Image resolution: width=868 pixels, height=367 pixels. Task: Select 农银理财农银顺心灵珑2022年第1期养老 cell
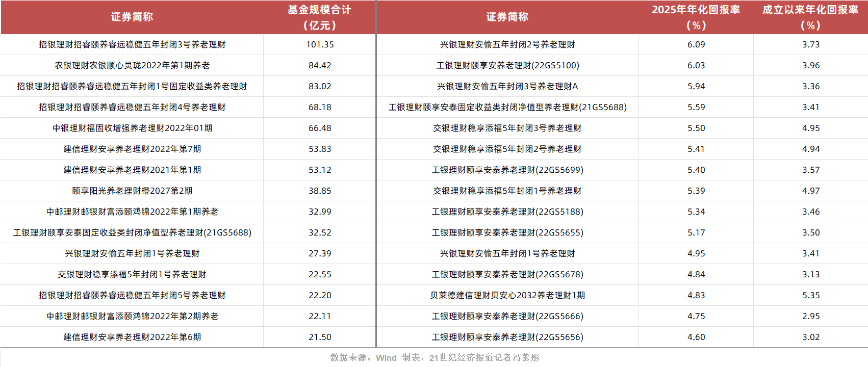tap(132, 66)
